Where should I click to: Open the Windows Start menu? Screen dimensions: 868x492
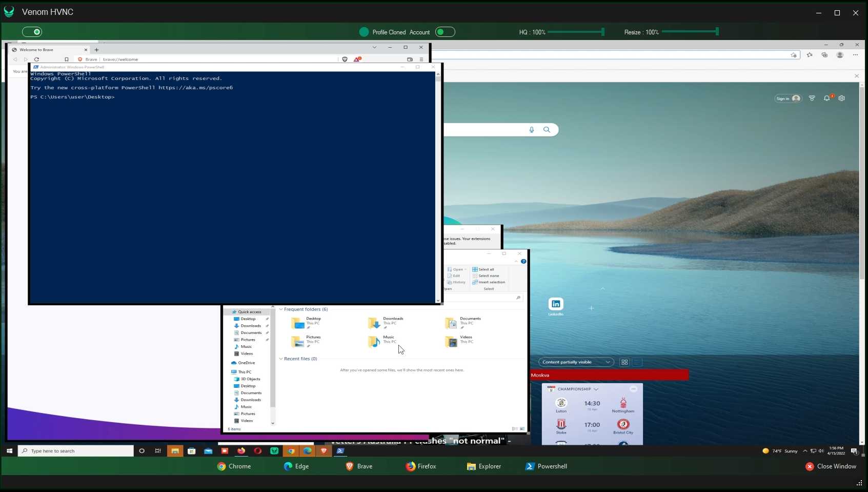[9, 451]
